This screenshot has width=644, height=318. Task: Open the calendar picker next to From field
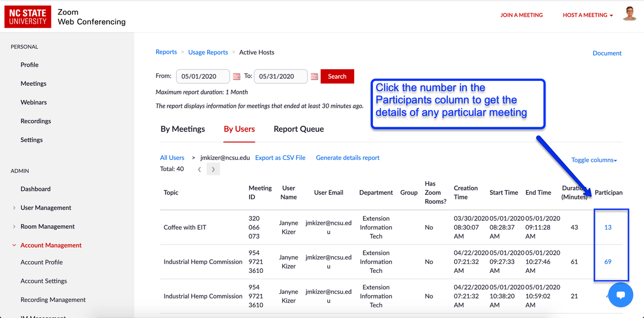237,76
